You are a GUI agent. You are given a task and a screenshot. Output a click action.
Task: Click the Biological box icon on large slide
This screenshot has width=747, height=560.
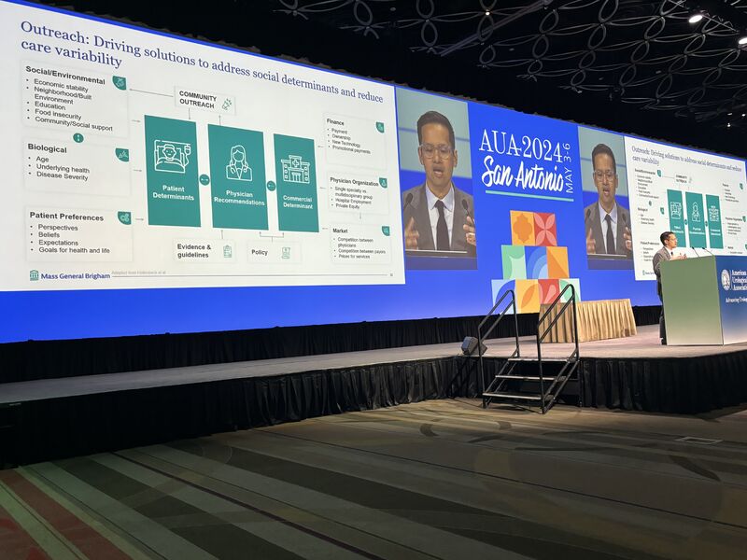click(122, 154)
